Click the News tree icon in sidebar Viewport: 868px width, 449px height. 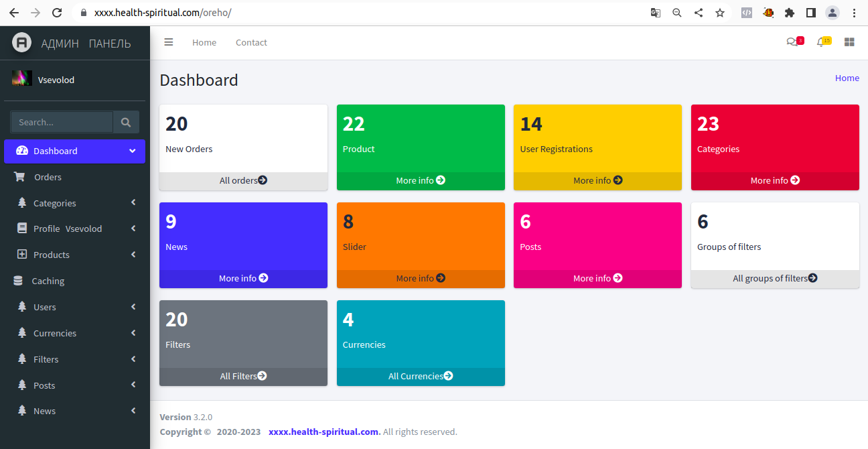coord(22,411)
